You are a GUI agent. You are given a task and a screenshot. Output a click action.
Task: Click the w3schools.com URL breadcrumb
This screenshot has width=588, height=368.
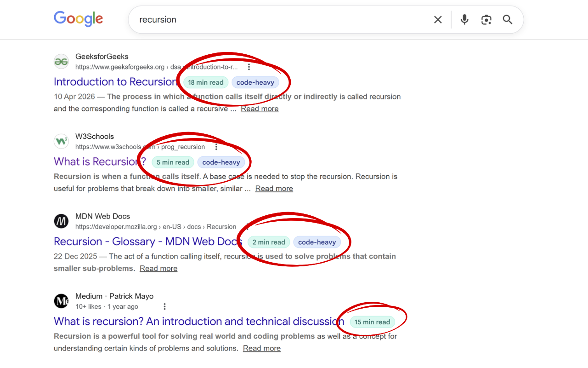(140, 147)
